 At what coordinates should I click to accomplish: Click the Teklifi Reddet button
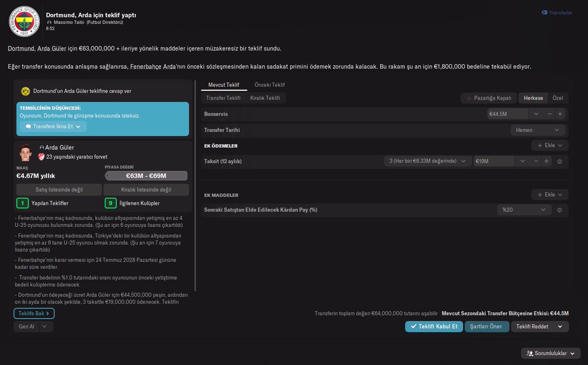pos(532,326)
